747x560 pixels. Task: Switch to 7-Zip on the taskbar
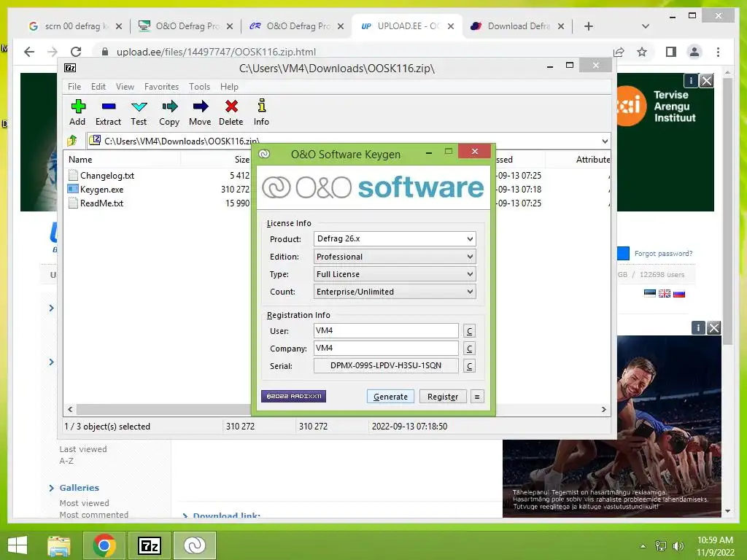149,545
